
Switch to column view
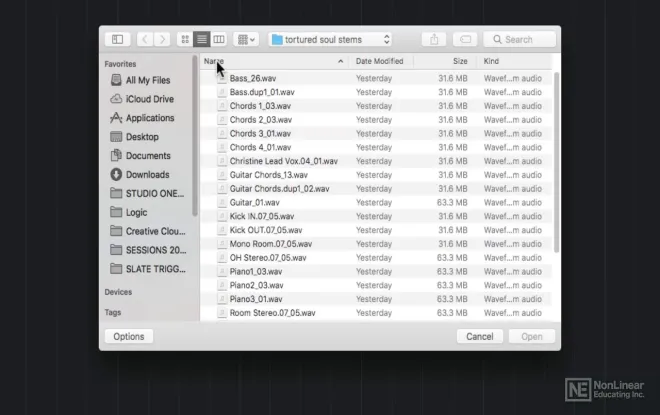218,40
